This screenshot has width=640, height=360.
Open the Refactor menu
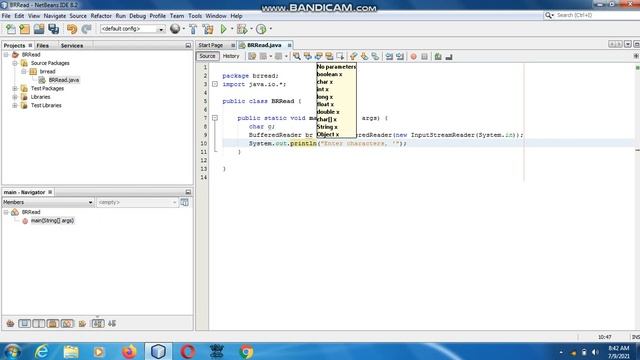[101, 16]
